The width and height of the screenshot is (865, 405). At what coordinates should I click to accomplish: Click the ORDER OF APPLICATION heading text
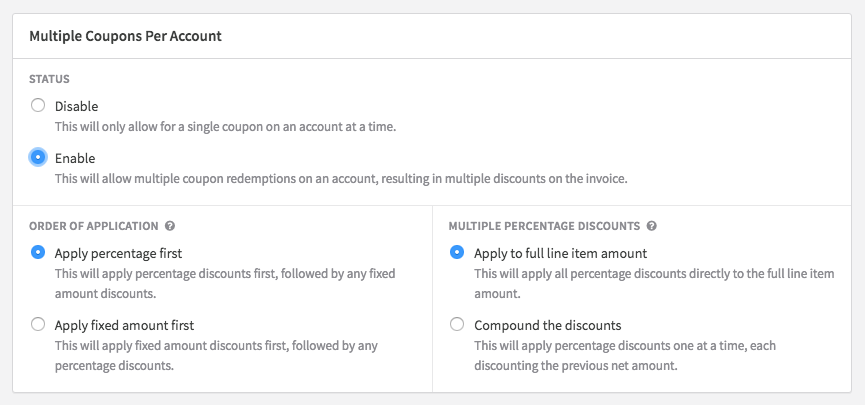pos(94,226)
